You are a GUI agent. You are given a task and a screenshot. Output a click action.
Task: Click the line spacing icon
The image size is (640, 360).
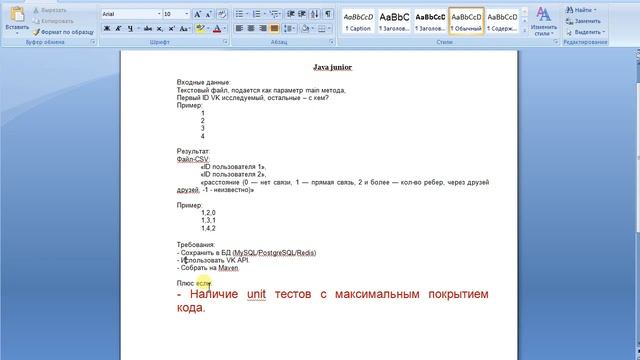coord(289,29)
